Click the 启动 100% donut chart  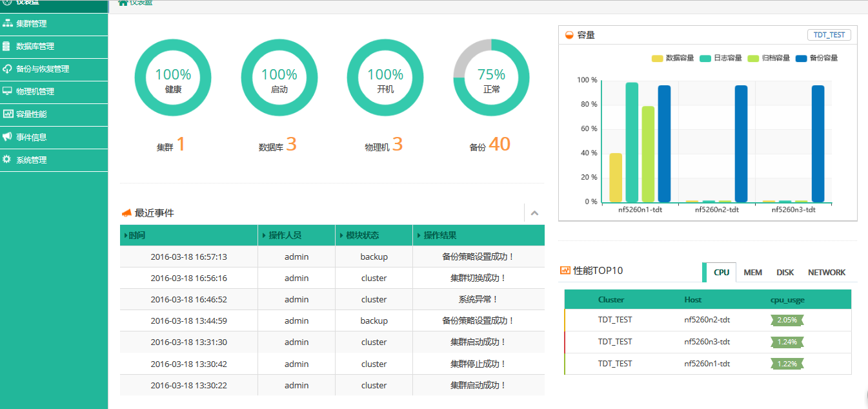coord(279,78)
